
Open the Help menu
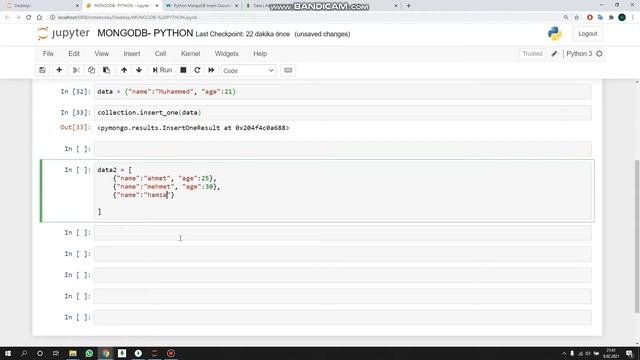coord(260,53)
